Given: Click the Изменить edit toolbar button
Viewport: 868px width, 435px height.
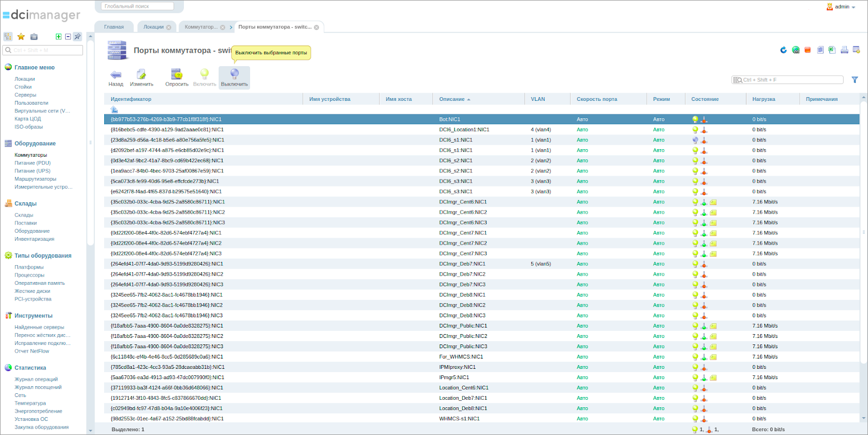Looking at the screenshot, I should pyautogui.click(x=142, y=78).
